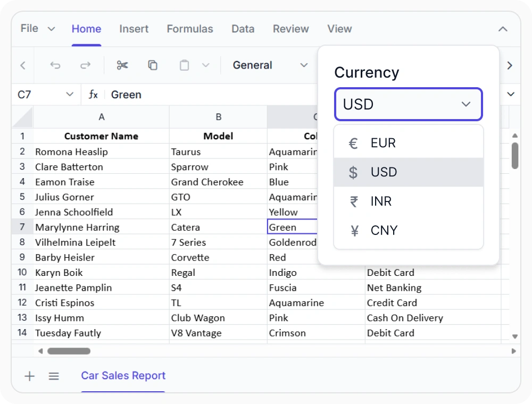This screenshot has width=532, height=404.
Task: Add a new sheet with the plus icon
Action: click(29, 376)
